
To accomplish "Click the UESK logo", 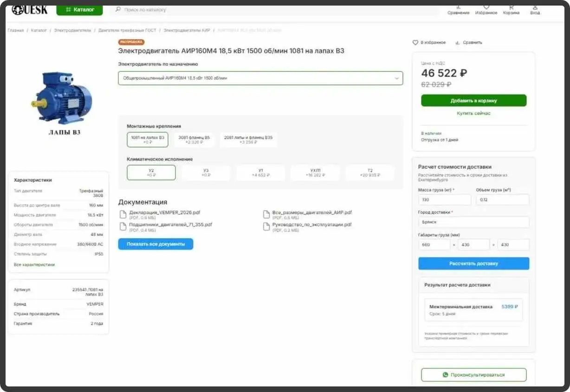I will tap(30, 10).
